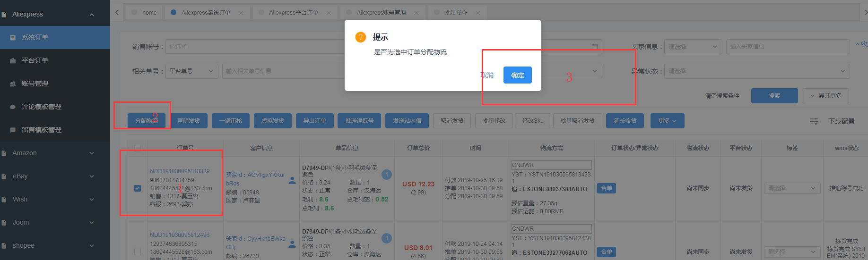Click the buyer person icon in first order row
Viewport: 868px width, 260px height.
[292, 180]
